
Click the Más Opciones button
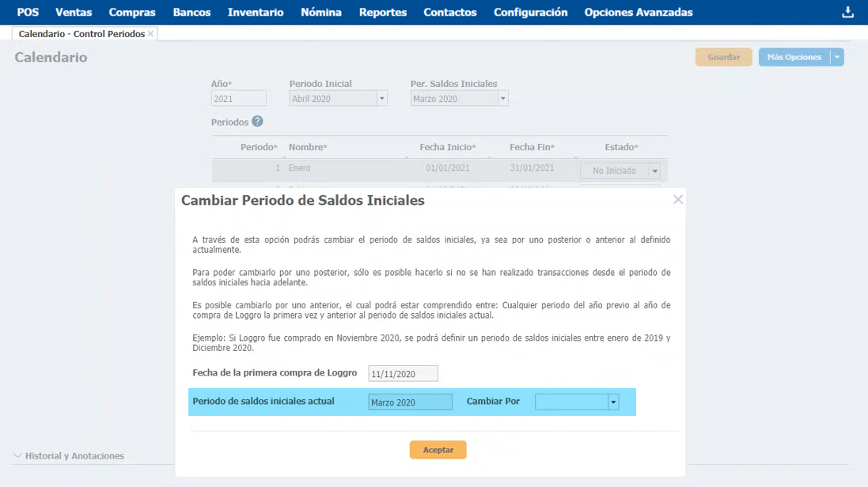coord(794,57)
